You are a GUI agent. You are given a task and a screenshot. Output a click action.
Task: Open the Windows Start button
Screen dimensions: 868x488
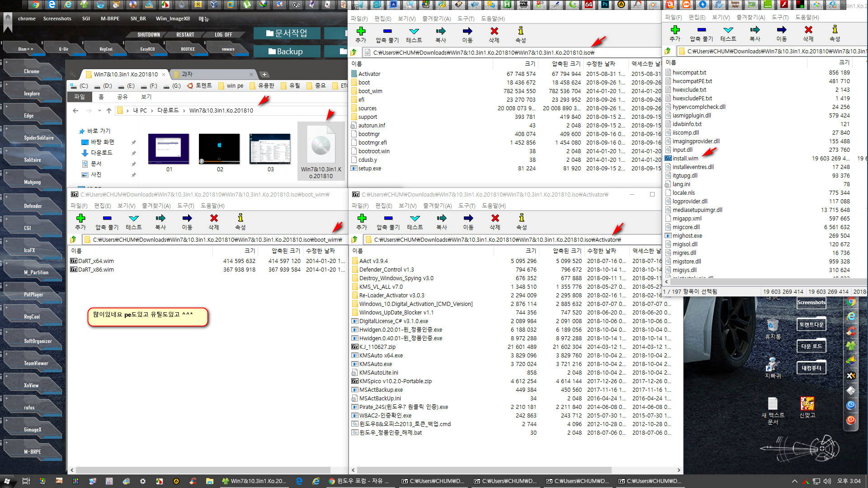[x=7, y=481]
